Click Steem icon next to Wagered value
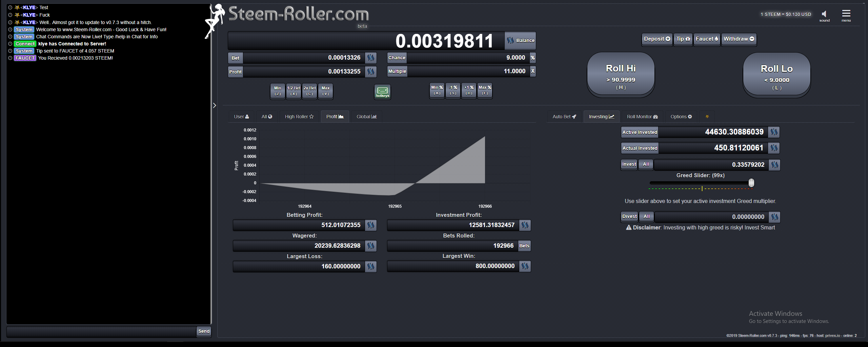The height and width of the screenshot is (347, 868). coord(371,246)
